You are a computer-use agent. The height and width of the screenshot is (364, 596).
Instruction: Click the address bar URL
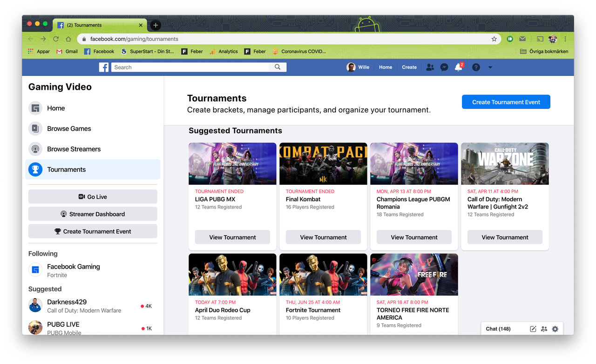click(134, 39)
